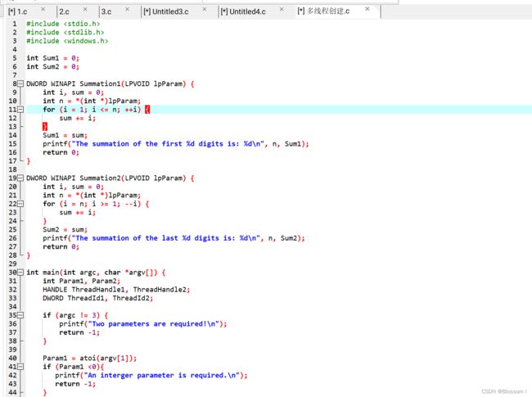Close the Untitled3.c tab

205,10
